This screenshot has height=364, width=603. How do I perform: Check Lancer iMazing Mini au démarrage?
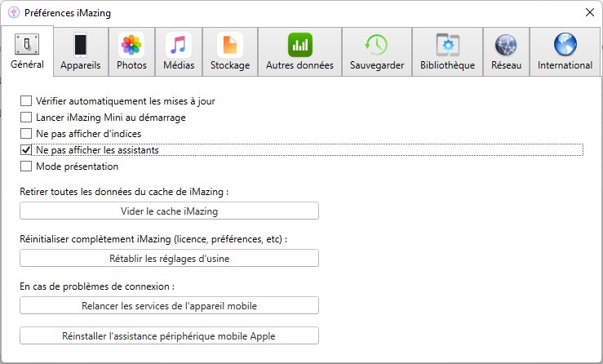pos(26,117)
